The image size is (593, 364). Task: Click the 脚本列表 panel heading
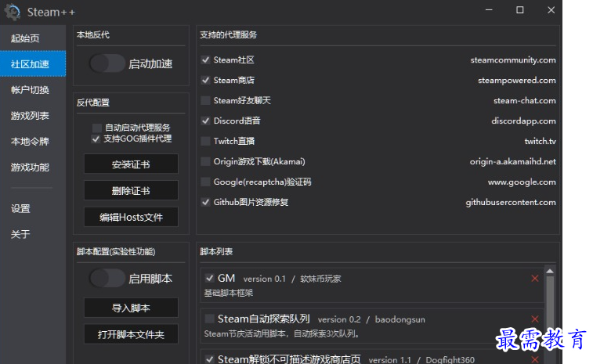pyautogui.click(x=216, y=252)
